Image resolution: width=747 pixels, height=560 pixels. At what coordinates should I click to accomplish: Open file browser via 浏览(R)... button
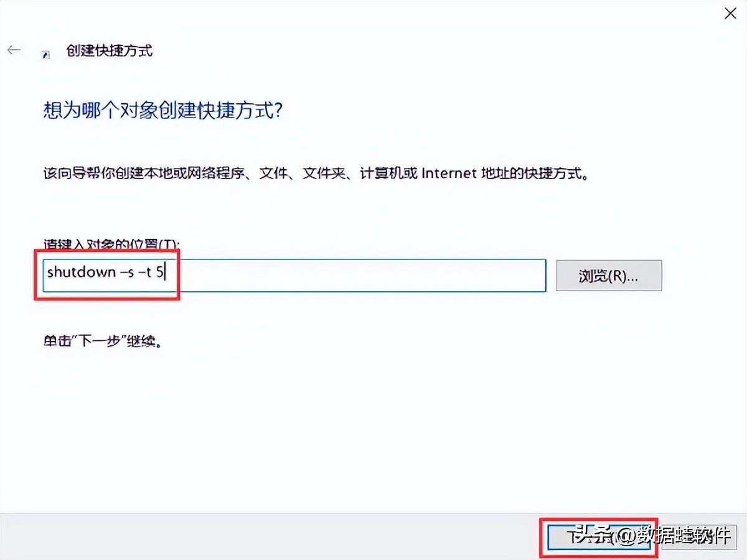[x=609, y=276]
